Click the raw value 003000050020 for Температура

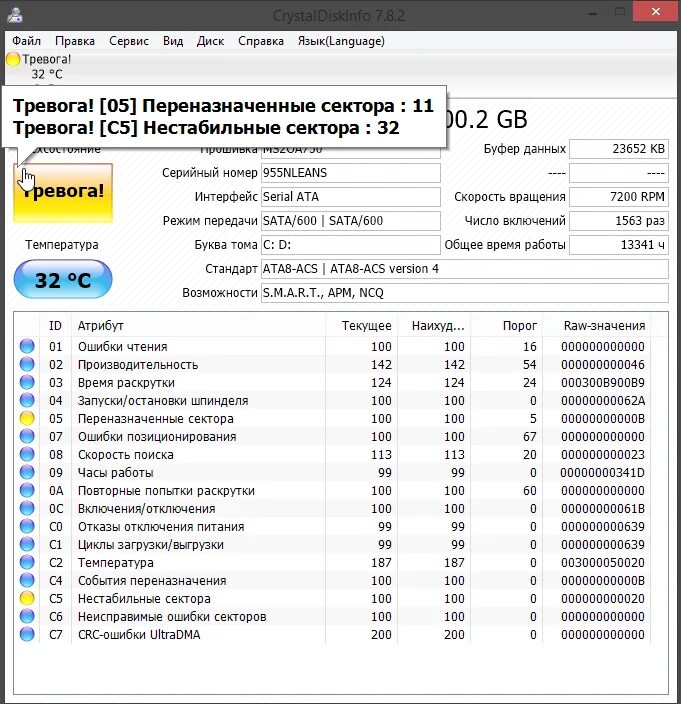tap(602, 562)
